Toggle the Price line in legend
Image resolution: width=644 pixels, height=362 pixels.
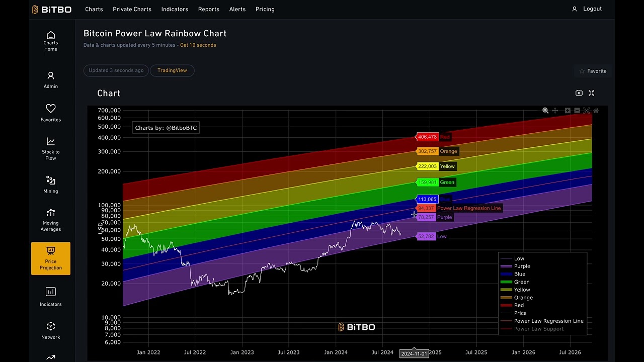[x=513, y=313]
